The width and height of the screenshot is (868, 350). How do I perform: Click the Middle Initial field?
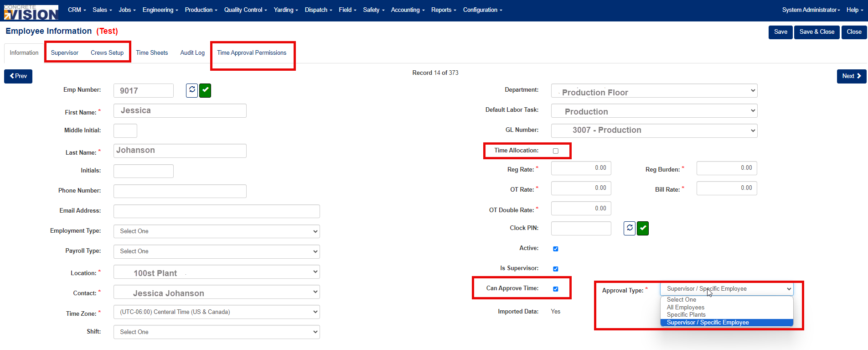(x=125, y=131)
